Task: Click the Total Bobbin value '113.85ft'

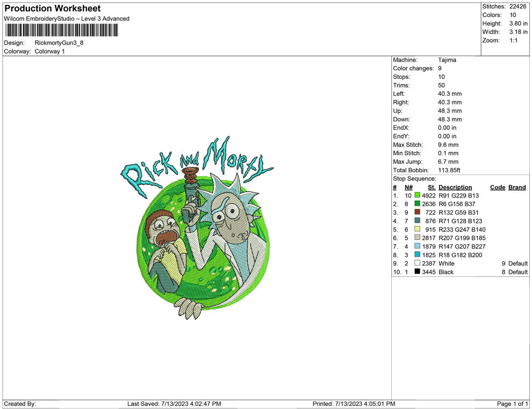Action: coord(449,170)
